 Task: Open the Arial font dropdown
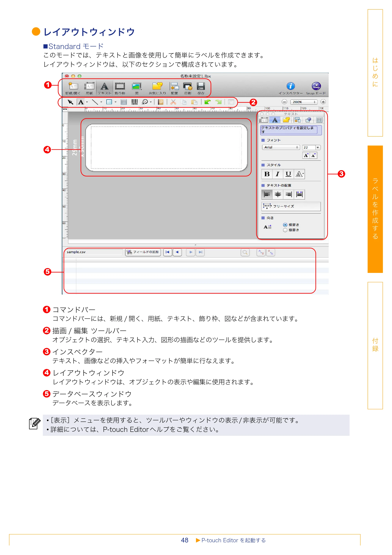tap(281, 147)
